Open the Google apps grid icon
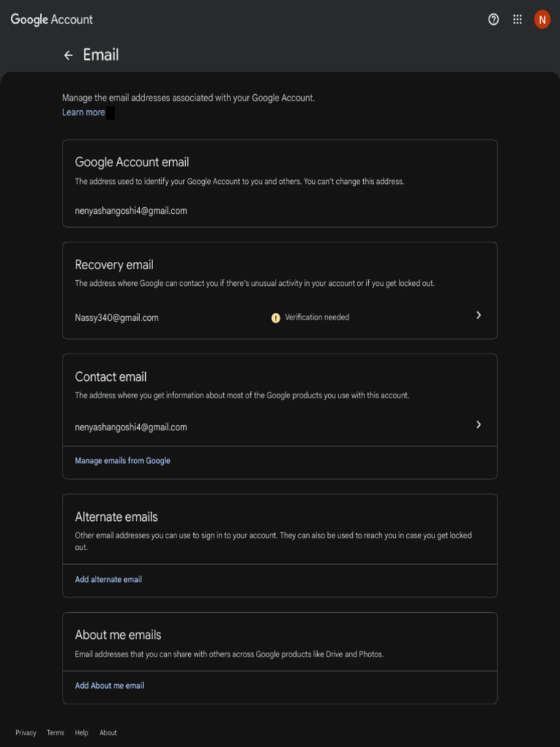The width and height of the screenshot is (560, 747). [517, 20]
